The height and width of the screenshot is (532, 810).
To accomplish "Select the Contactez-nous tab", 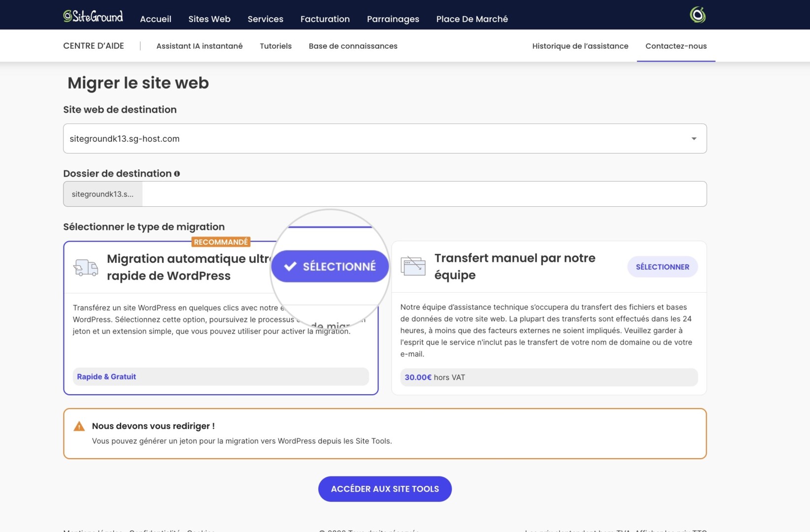I will click(676, 46).
